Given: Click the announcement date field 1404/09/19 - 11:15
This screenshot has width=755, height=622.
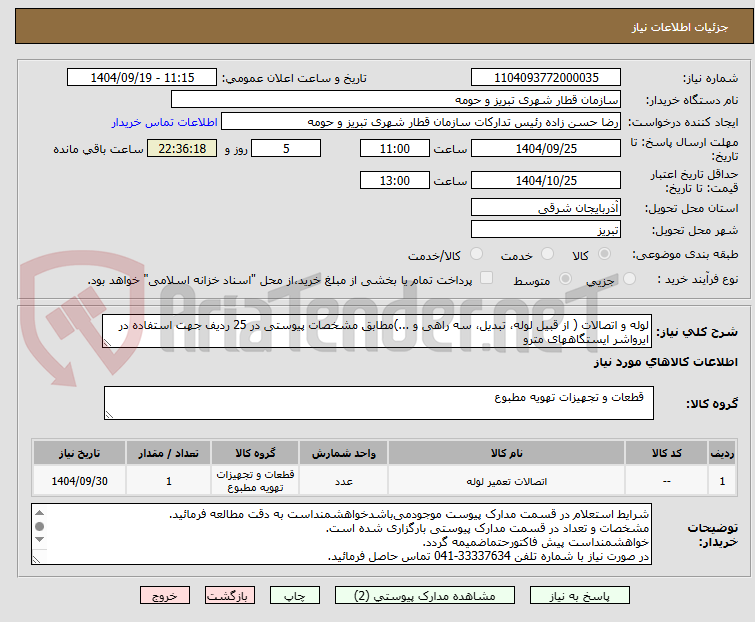Looking at the screenshot, I should point(142,78).
